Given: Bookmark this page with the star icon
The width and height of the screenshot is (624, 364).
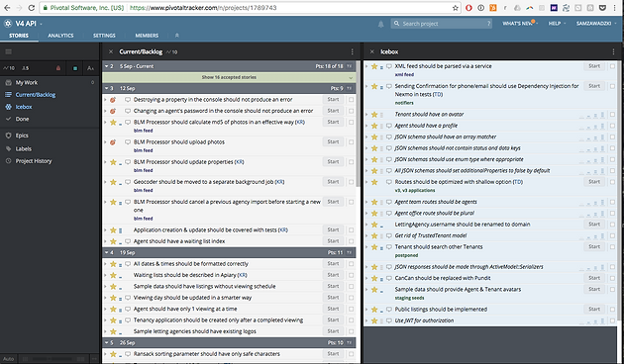Looking at the screenshot, I should click(x=456, y=8).
